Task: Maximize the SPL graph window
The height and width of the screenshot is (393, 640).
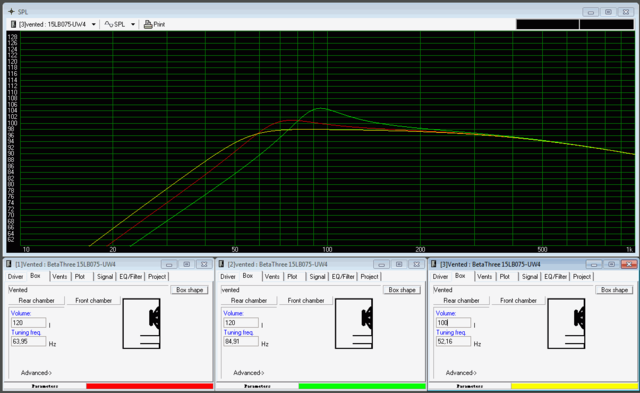Action: point(608,12)
